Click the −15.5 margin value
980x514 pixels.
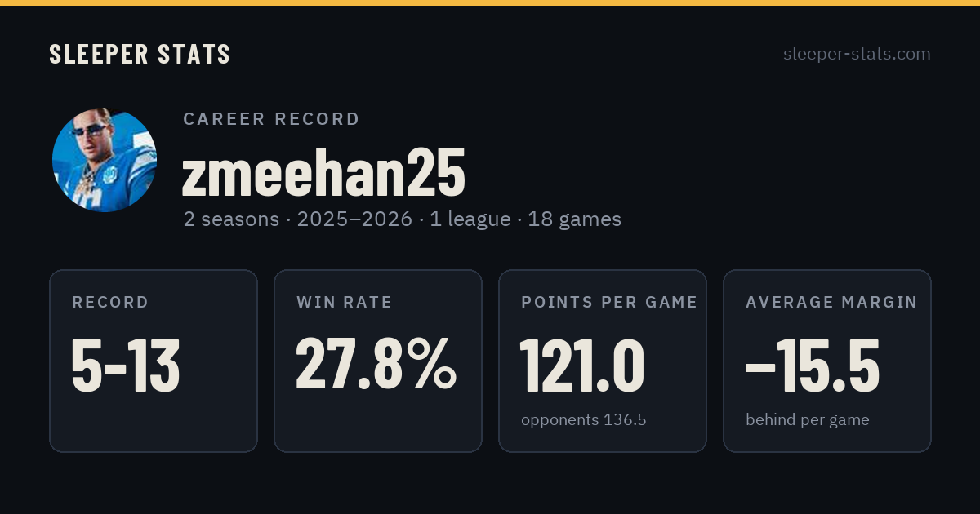pos(813,366)
